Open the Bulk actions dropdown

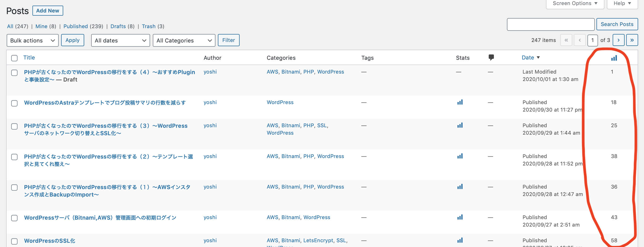32,40
